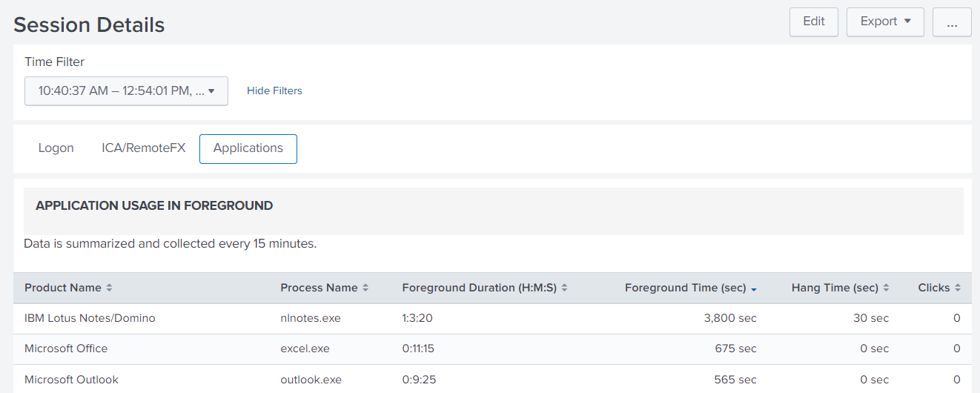Screen dimensions: 980x393
Task: Sort by Hang Time sort icon
Action: (x=886, y=288)
